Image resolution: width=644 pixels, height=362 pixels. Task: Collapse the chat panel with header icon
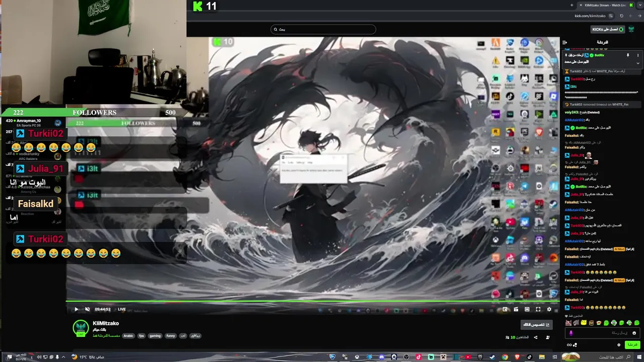pyautogui.click(x=565, y=42)
